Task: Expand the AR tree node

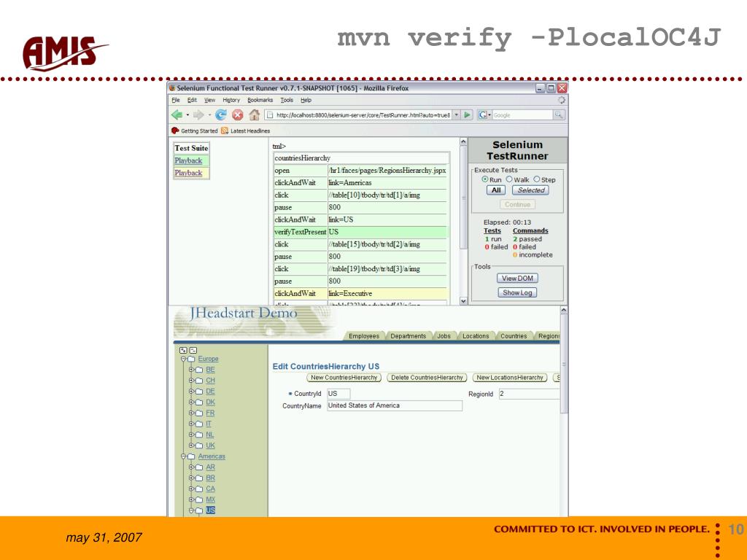Action: pyautogui.click(x=191, y=467)
